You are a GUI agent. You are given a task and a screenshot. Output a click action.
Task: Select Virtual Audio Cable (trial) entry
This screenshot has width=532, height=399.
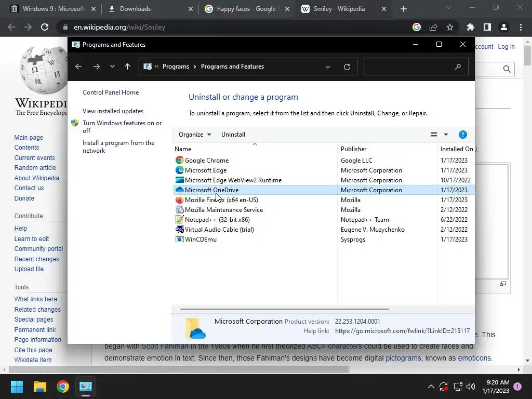[219, 229]
